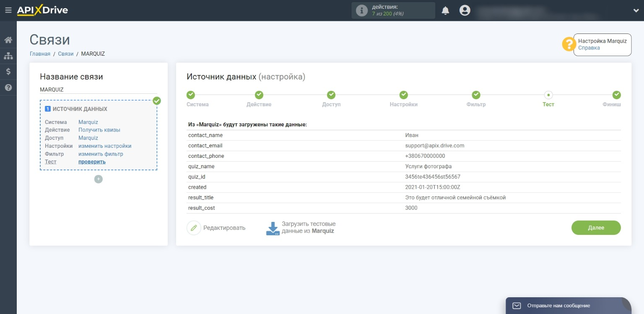Open the notifications bell
This screenshot has width=644, height=314.
tap(446, 11)
